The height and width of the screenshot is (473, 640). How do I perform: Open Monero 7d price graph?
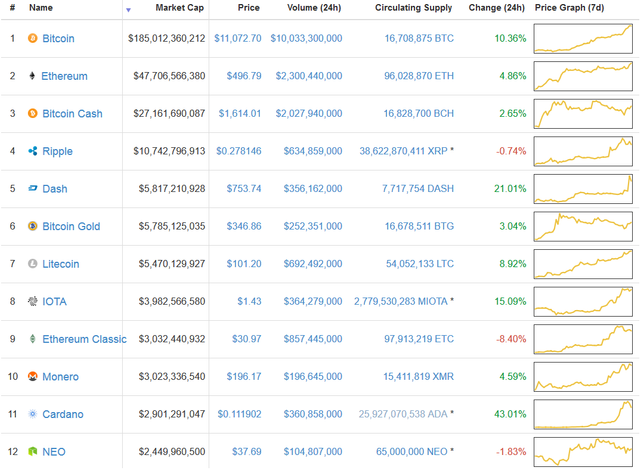click(583, 377)
